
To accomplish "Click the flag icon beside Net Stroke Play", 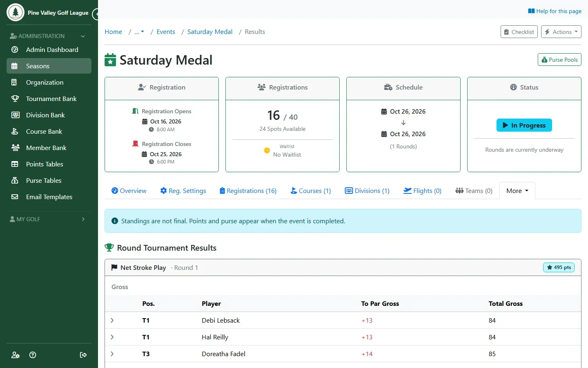I will coord(114,267).
